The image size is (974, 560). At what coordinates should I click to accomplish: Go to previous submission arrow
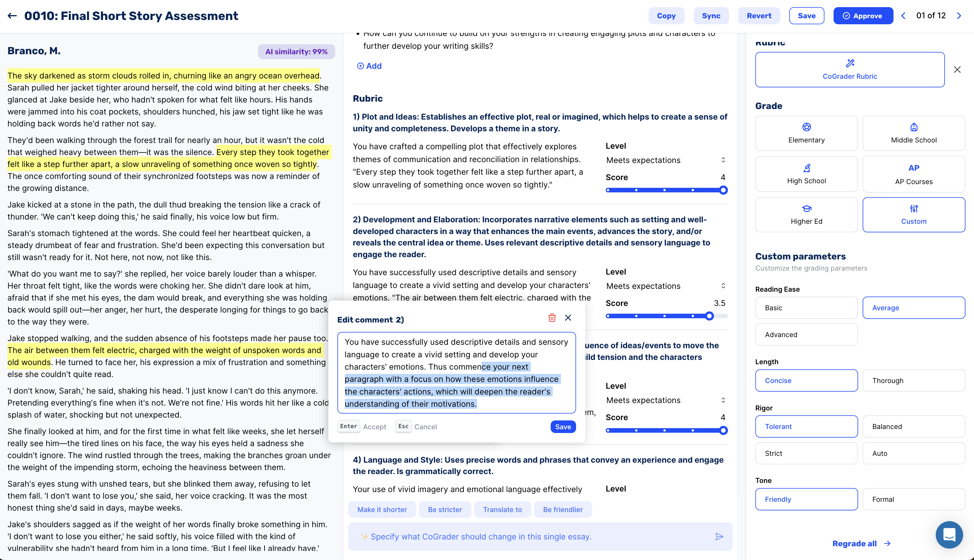(x=903, y=16)
